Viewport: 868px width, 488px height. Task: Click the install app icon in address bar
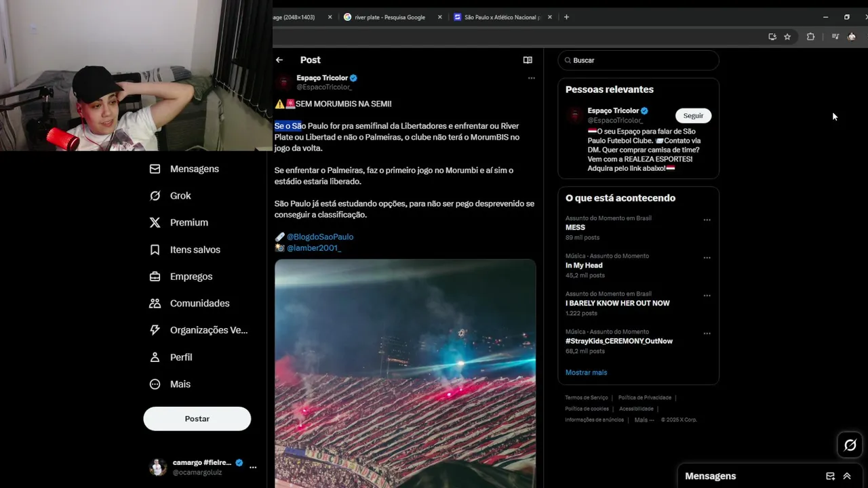(x=772, y=37)
